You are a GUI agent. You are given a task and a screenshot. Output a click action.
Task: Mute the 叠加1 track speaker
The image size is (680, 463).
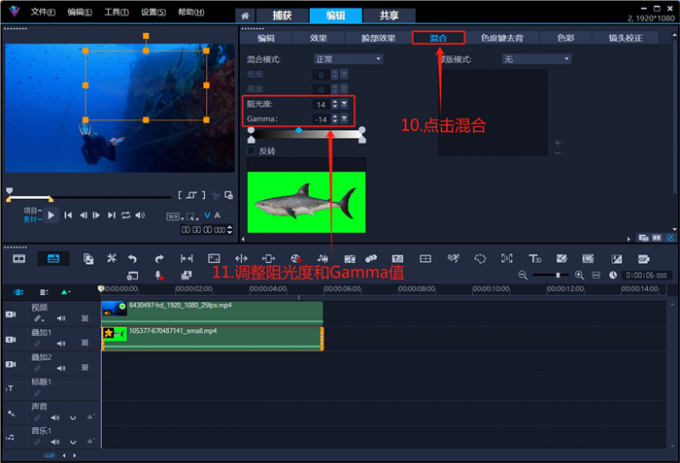click(x=61, y=343)
